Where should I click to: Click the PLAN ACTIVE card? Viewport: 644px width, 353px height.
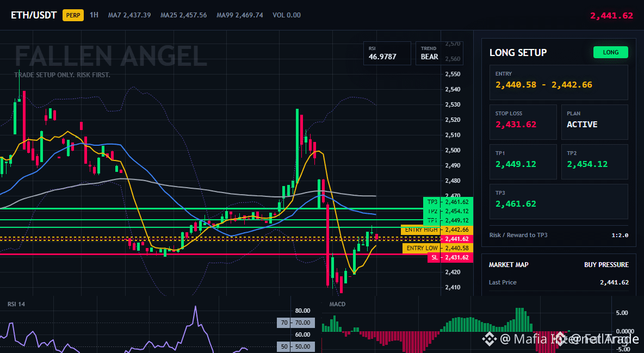[x=595, y=122]
